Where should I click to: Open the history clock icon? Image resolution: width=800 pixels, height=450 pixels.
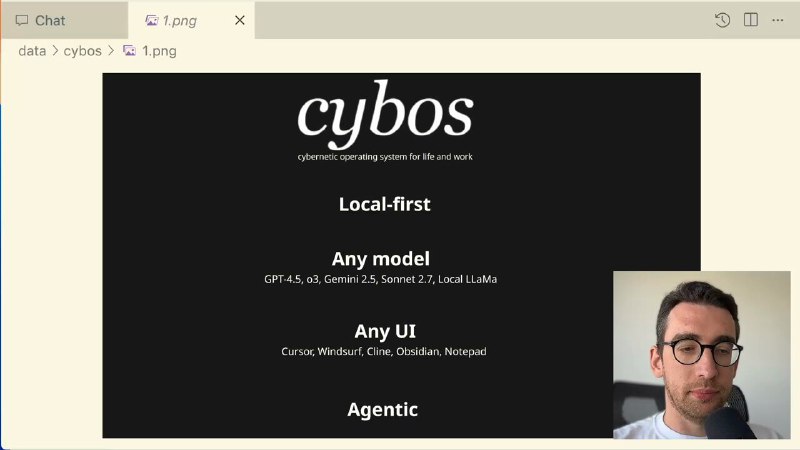click(722, 20)
